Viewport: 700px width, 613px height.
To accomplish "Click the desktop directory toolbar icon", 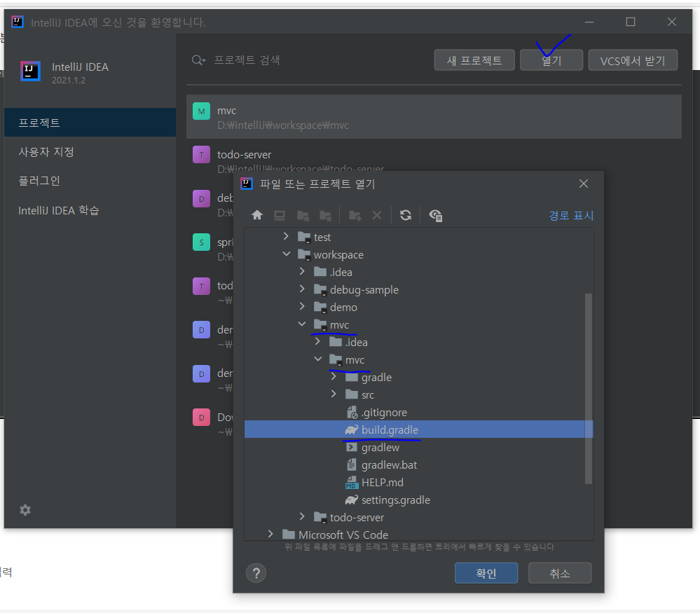I will [x=280, y=216].
